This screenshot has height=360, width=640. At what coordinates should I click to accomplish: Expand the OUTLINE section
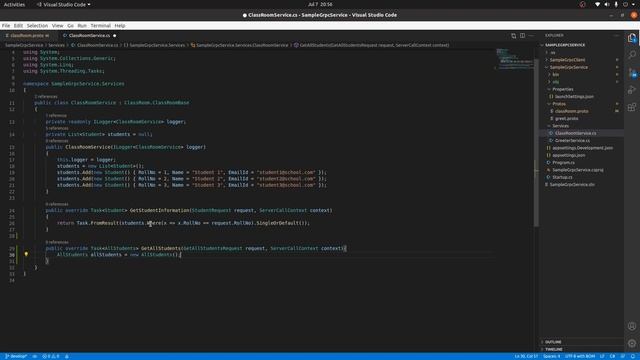(553, 342)
